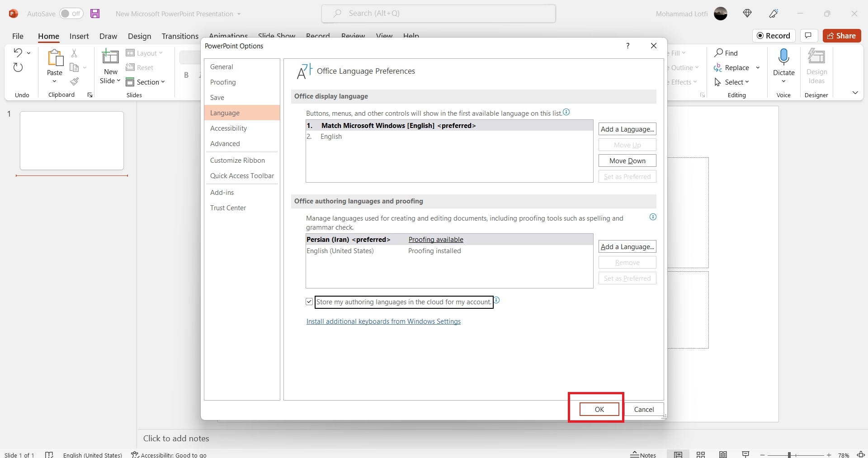
Task: Click the Undo arrow icon
Action: 18,52
